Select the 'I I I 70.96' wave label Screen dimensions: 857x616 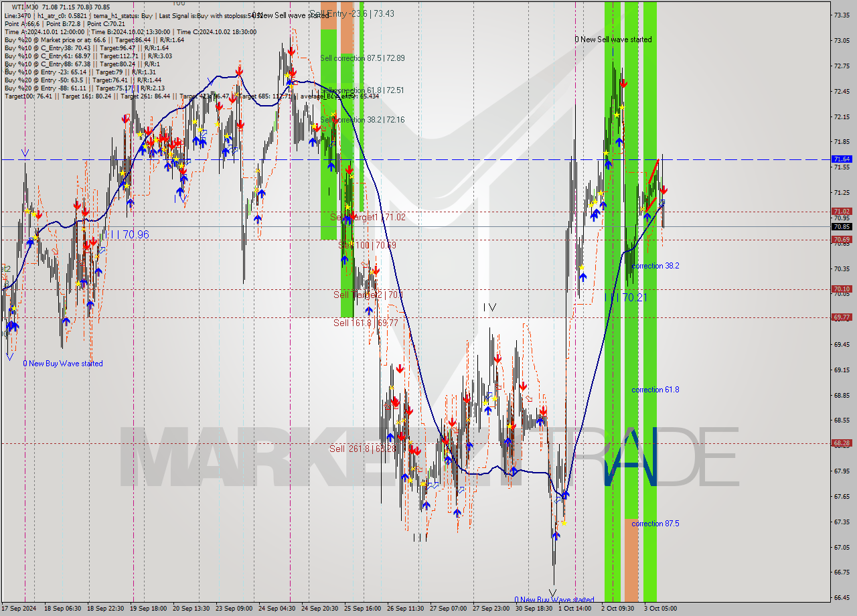(x=125, y=235)
